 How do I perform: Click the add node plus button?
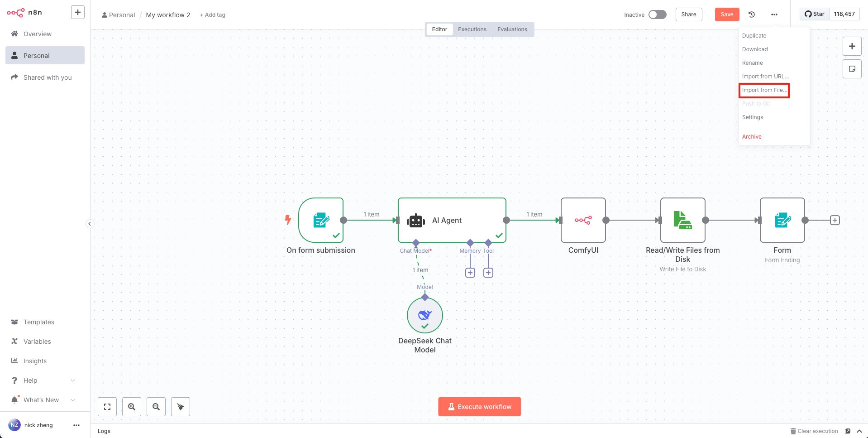pos(852,46)
